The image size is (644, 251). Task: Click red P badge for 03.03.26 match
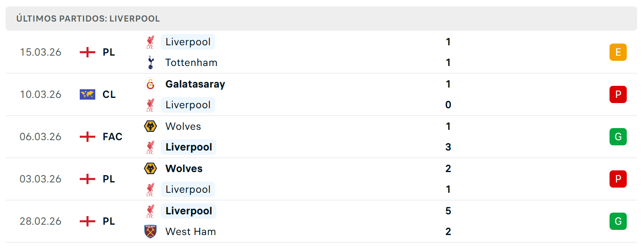[618, 179]
